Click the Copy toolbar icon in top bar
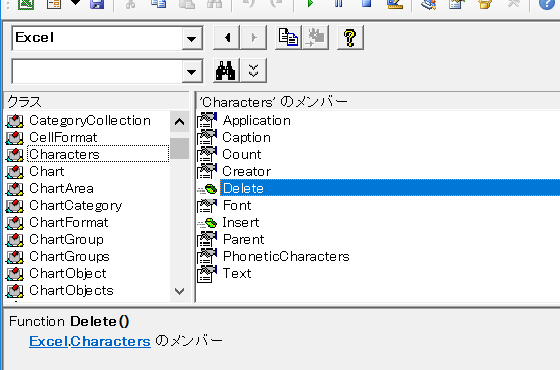The image size is (560, 370). (x=159, y=4)
